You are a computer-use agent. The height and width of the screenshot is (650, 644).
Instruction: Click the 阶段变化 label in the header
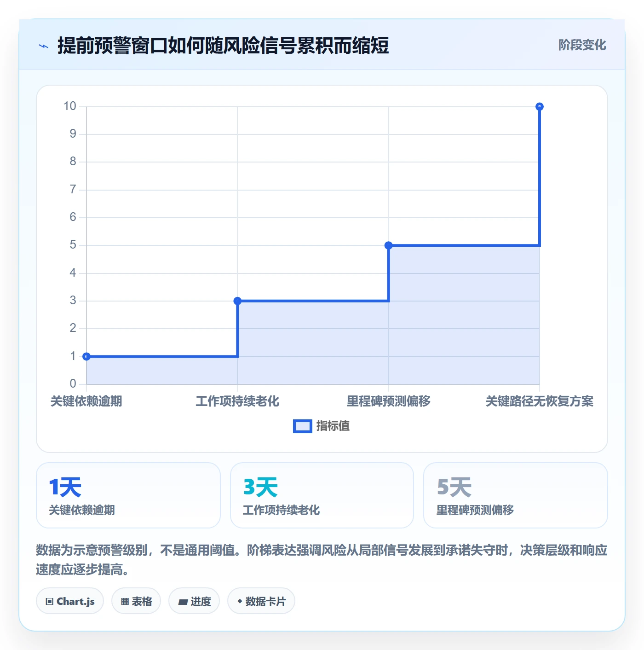pos(582,45)
